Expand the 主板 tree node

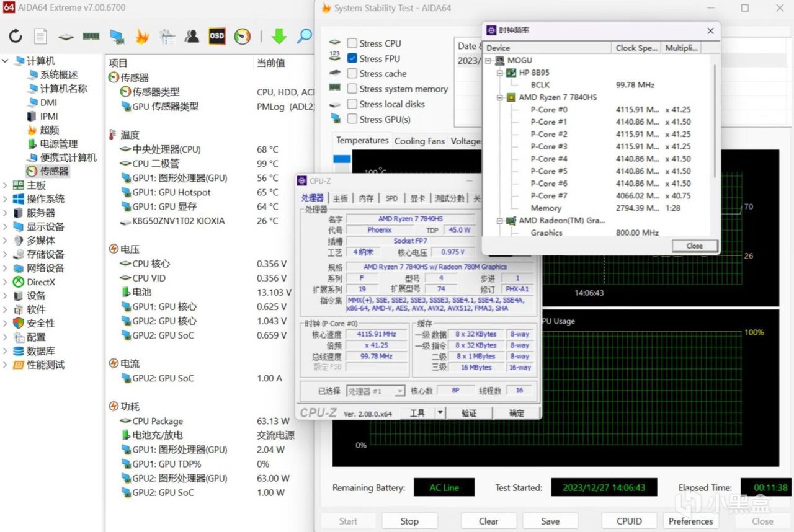click(6, 185)
